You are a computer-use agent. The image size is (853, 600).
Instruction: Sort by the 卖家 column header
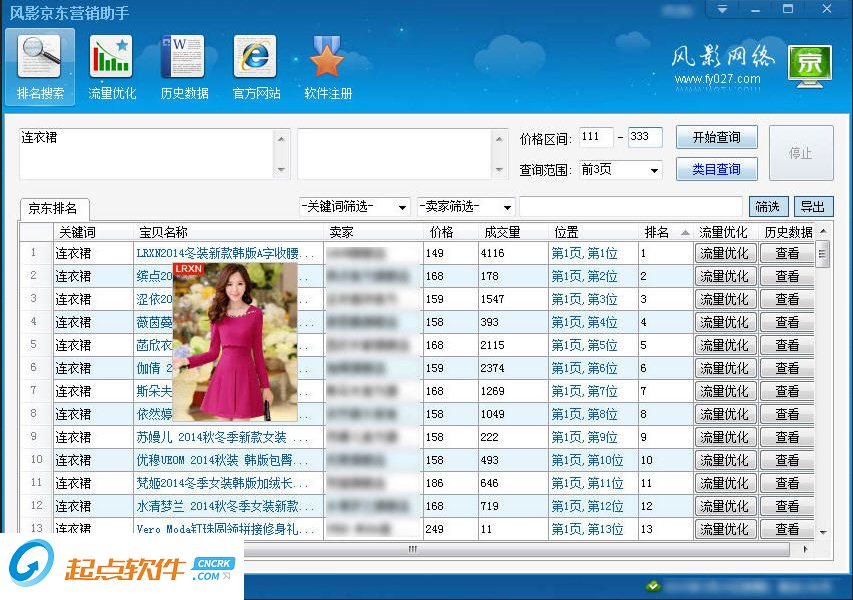[x=373, y=232]
